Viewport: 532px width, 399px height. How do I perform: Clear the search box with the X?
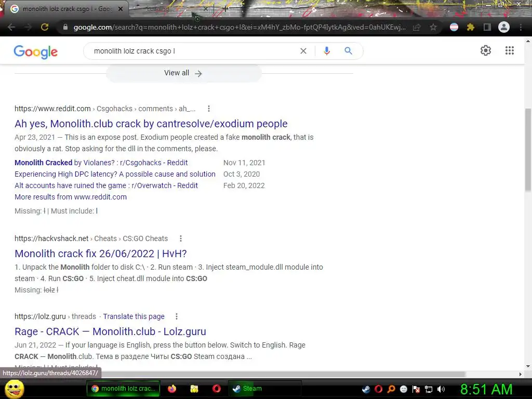(x=303, y=51)
